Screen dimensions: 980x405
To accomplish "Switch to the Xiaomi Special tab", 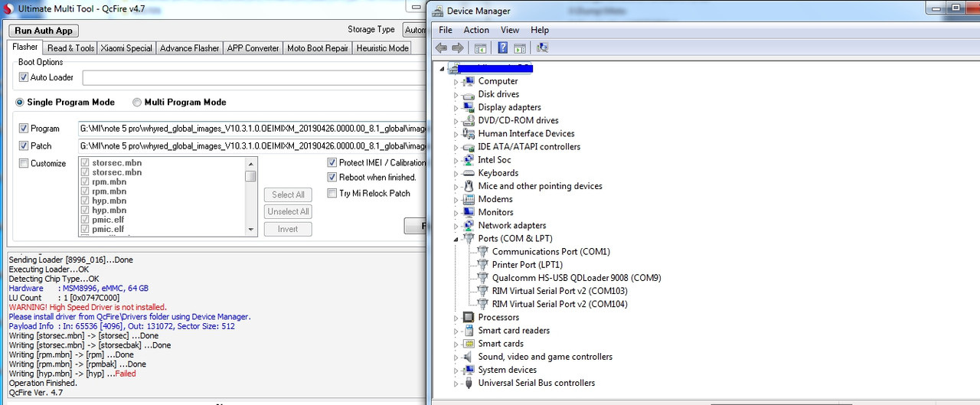I will click(x=126, y=47).
